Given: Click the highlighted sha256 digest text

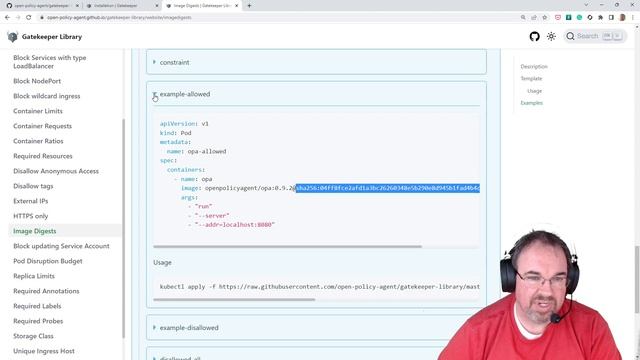Looking at the screenshot, I should click(388, 188).
